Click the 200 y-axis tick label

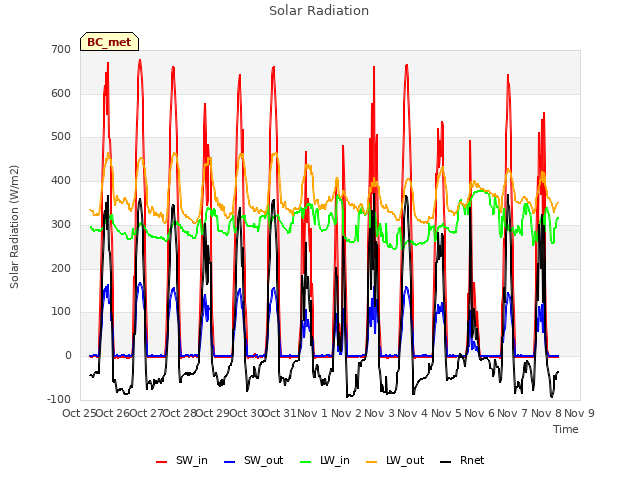[x=61, y=268]
